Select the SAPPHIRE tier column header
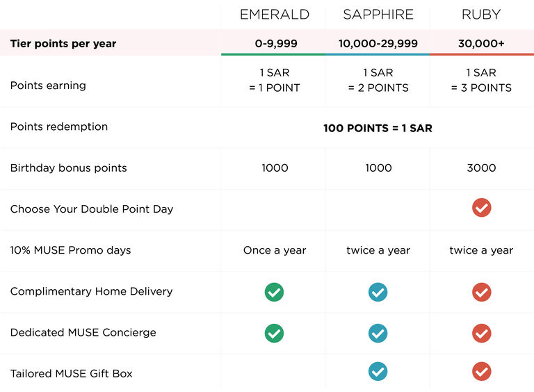 [378, 15]
